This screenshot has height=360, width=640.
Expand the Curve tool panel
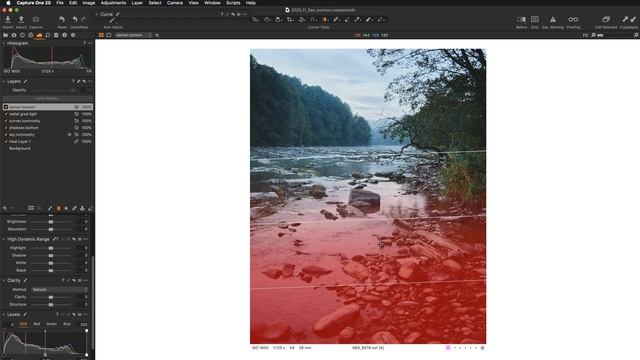97,14
